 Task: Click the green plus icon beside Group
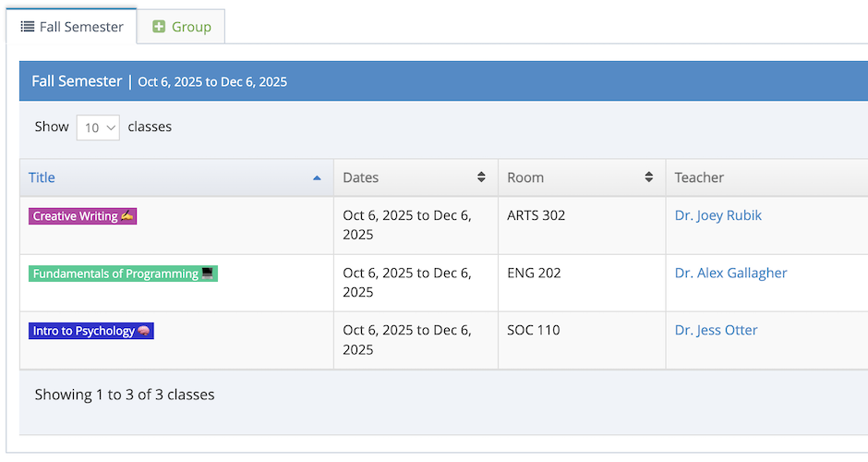coord(159,27)
